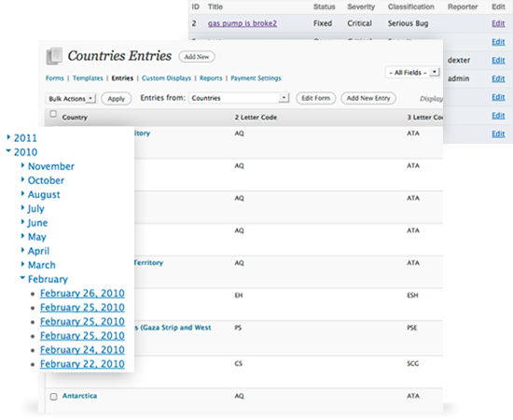The width and height of the screenshot is (513, 420).
Task: Click the CS two-letter code cell
Action: pos(239,363)
